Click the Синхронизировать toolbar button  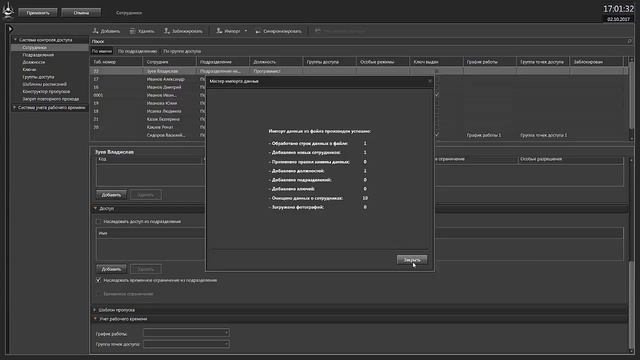coord(278,31)
